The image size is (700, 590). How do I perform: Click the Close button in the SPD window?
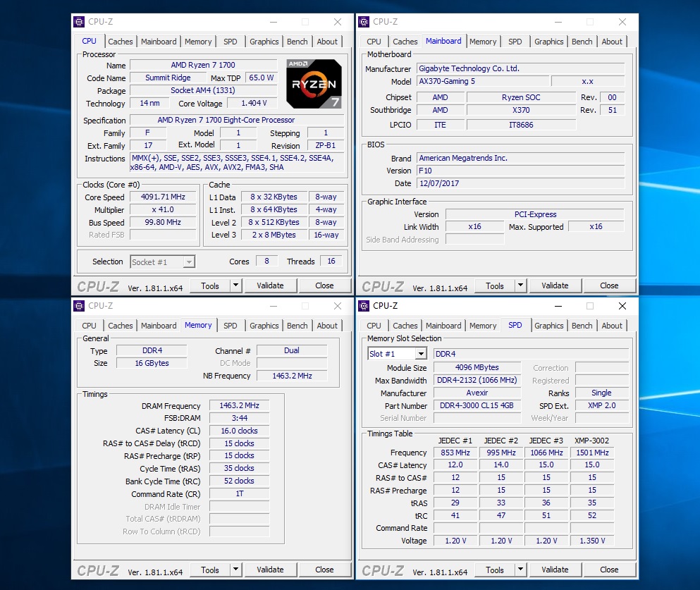tap(609, 570)
